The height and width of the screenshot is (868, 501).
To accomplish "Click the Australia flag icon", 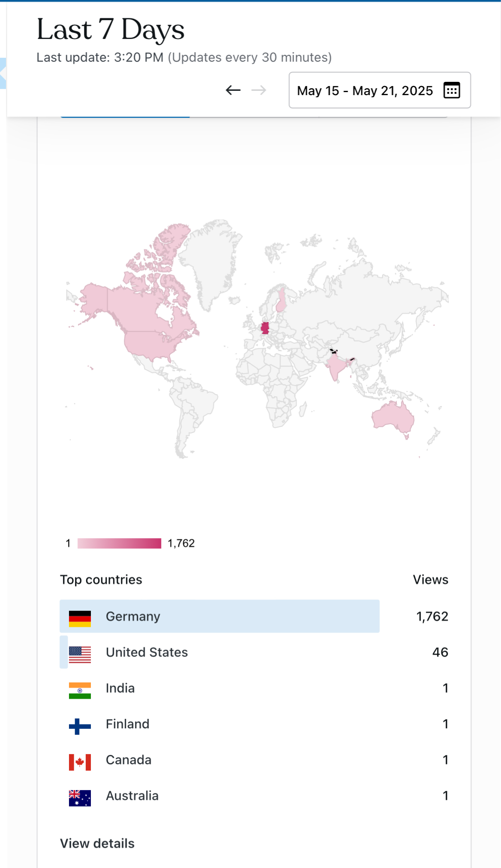I will click(80, 796).
